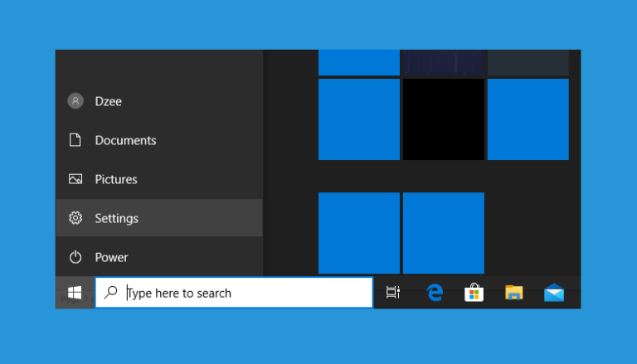Focus the 'Type here to search' box
The height and width of the screenshot is (364, 637).
point(234,293)
